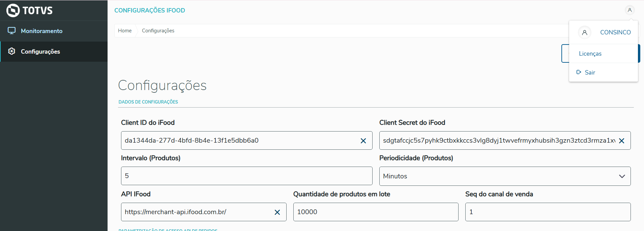Clear the Client ID do iFood field

[x=363, y=141]
